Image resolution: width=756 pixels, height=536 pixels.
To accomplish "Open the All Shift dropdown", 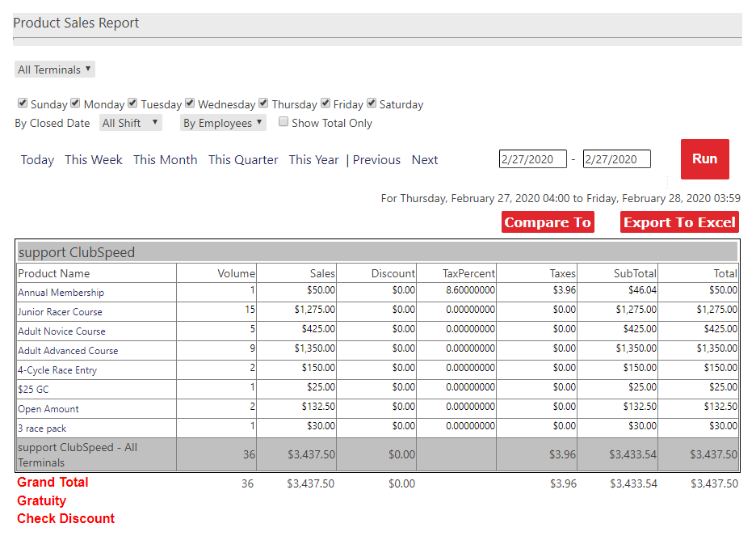I will [x=131, y=123].
